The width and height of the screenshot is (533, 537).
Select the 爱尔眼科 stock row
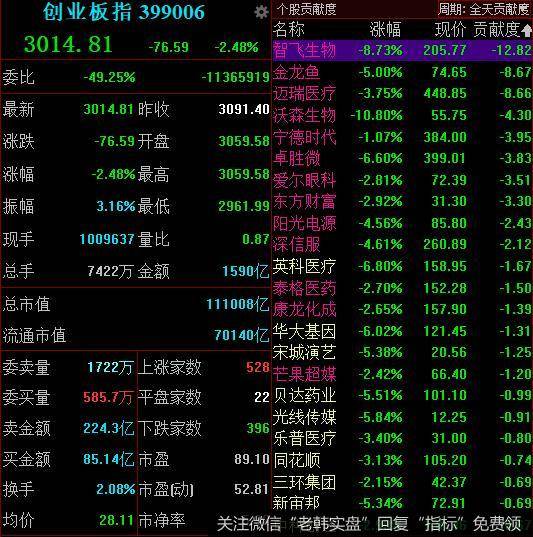(x=402, y=180)
